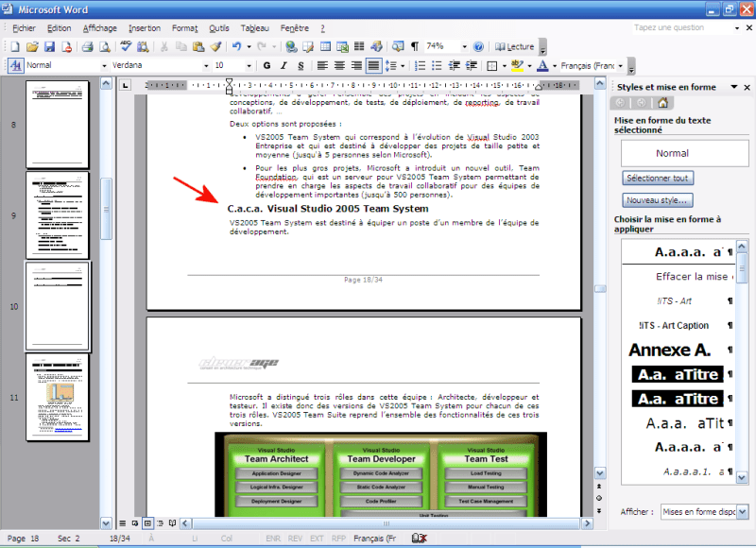Open the Insertion menu
Image resolution: width=756 pixels, height=548 pixels.
(x=145, y=28)
